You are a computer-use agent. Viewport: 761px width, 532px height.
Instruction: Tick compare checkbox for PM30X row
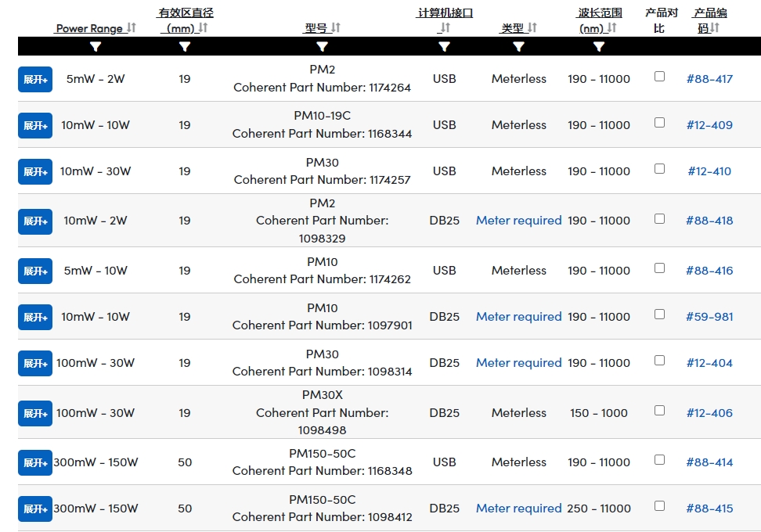pyautogui.click(x=659, y=411)
